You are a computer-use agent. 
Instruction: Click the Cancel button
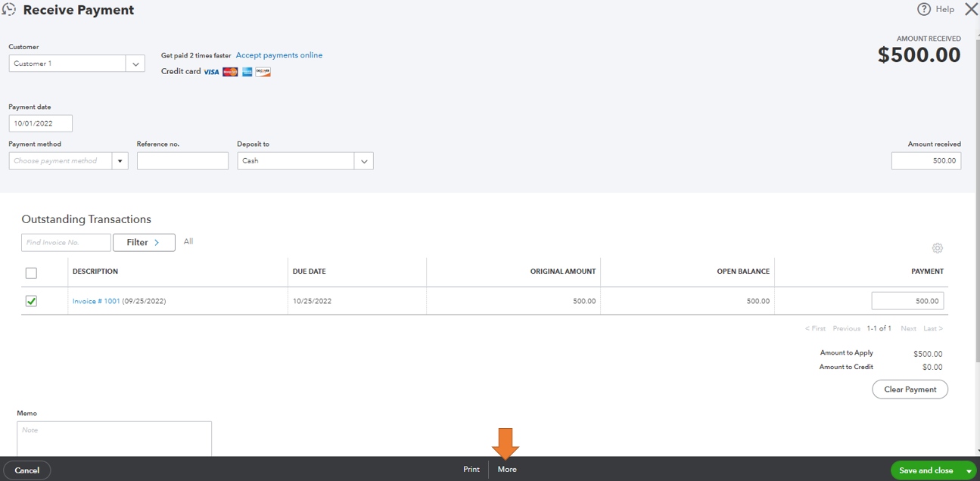(27, 470)
